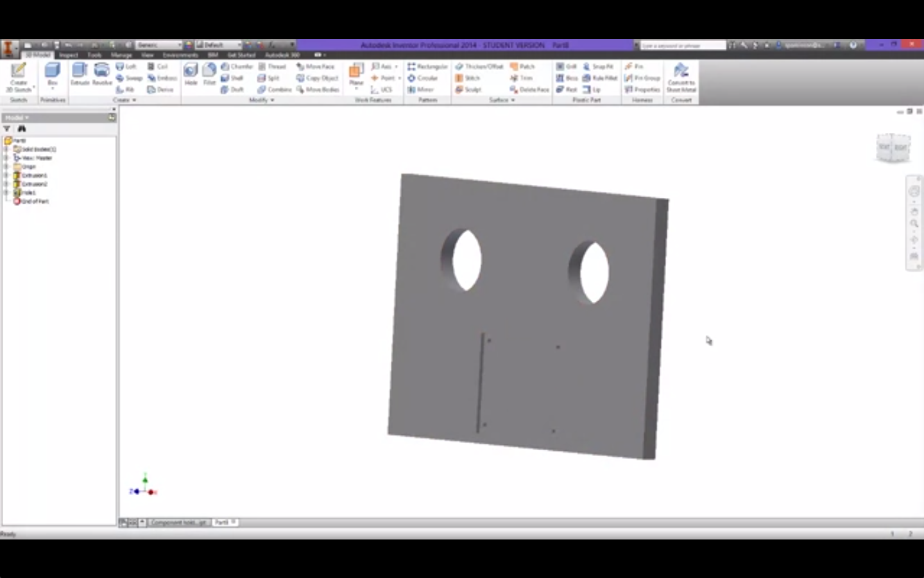This screenshot has width=924, height=578.
Task: Select the Emboss tool
Action: (x=162, y=78)
